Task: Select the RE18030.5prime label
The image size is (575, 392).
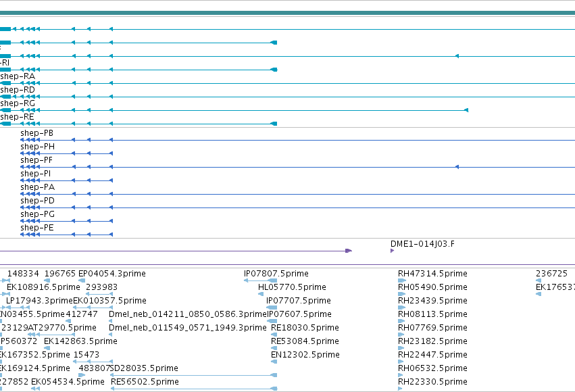Action: pyautogui.click(x=305, y=328)
